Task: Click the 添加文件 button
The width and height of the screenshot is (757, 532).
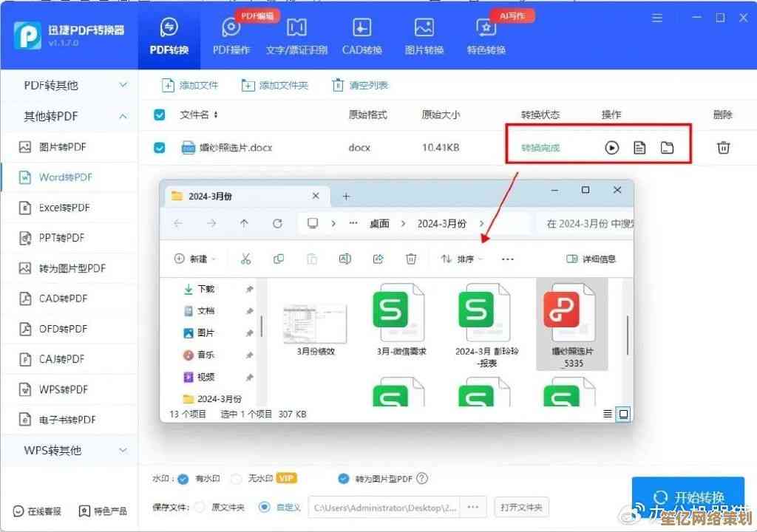Action: [190, 86]
